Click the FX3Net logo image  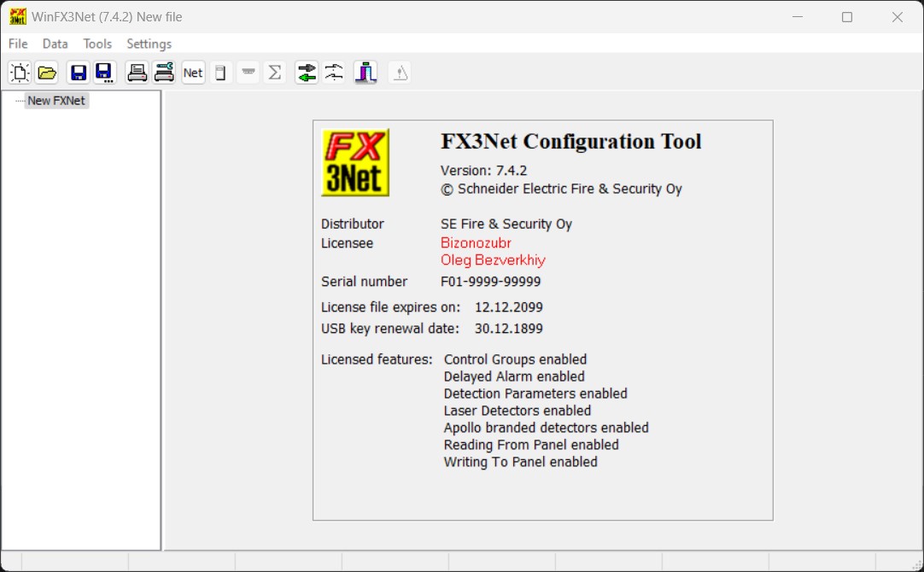pyautogui.click(x=354, y=161)
